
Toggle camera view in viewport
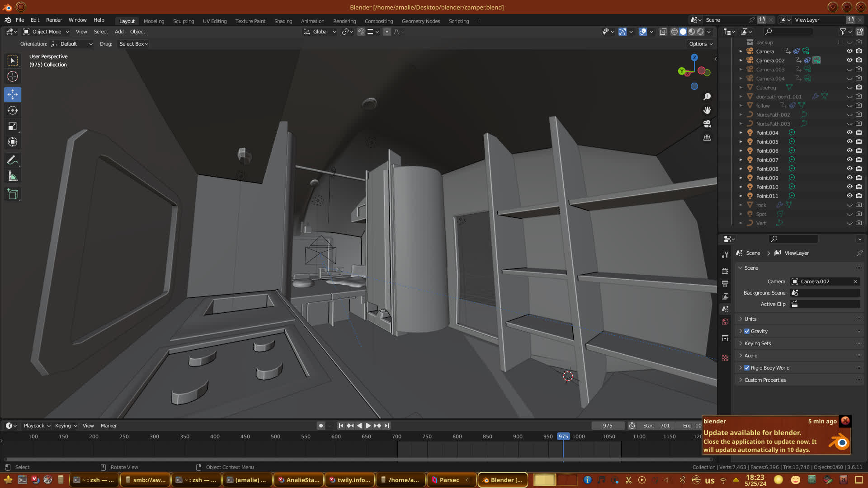click(707, 124)
